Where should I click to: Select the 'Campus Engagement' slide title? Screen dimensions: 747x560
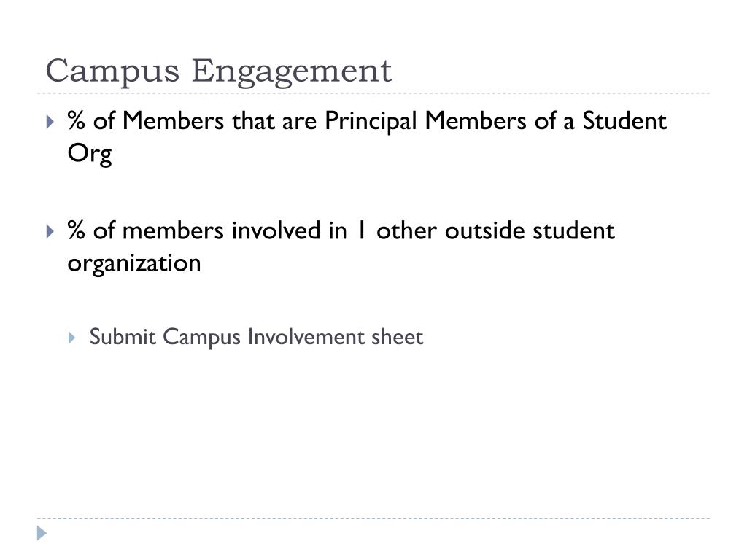coord(219,71)
